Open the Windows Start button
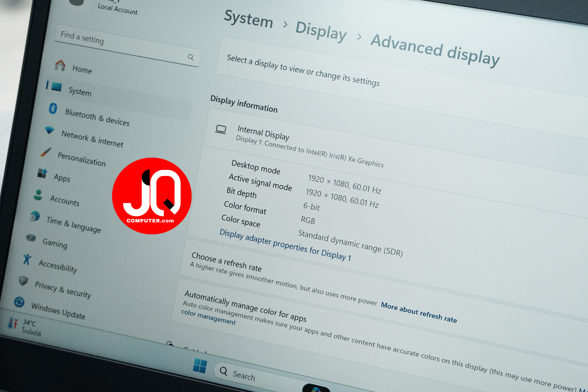Viewport: 588px width, 392px height. [200, 366]
